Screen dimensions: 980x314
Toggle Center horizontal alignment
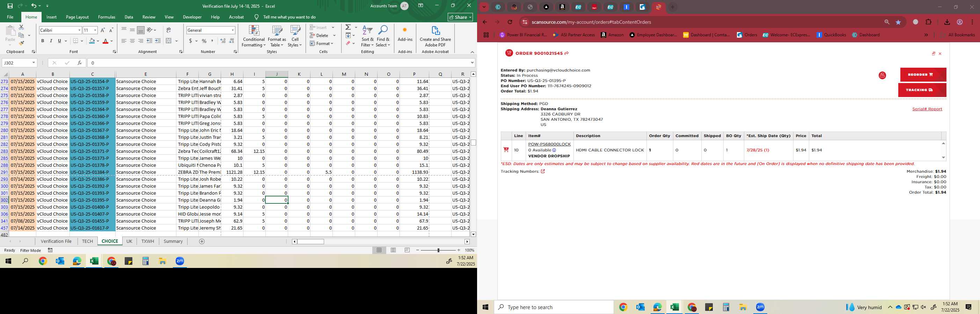132,41
